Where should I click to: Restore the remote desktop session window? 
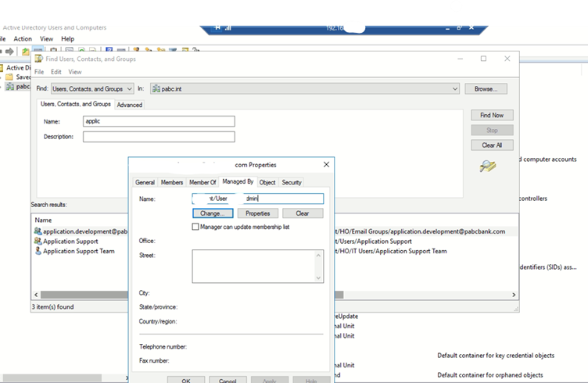[x=459, y=28]
